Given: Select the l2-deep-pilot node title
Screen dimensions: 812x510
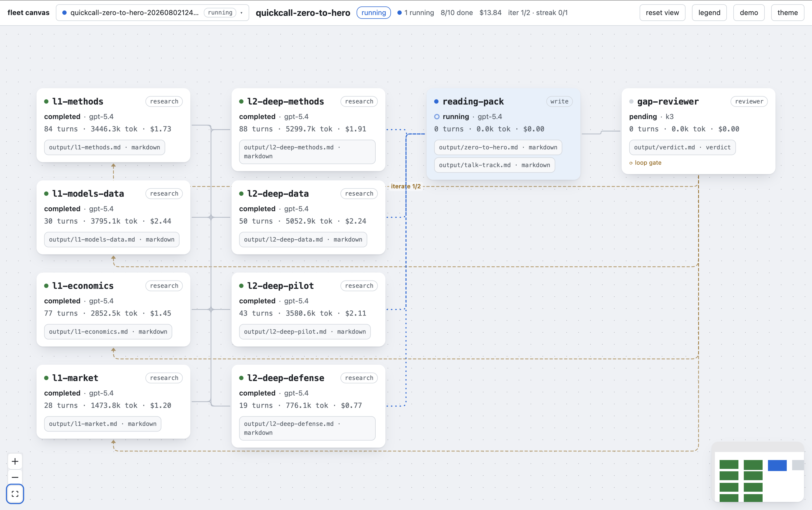Looking at the screenshot, I should coord(280,286).
